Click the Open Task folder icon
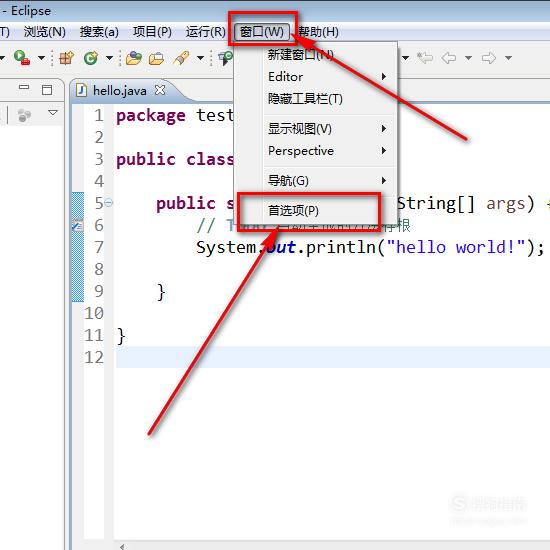550x550 pixels. (156, 58)
